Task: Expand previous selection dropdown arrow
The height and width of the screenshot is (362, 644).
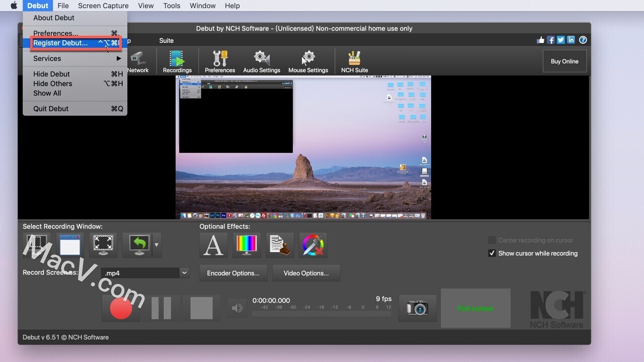Action: pyautogui.click(x=156, y=245)
